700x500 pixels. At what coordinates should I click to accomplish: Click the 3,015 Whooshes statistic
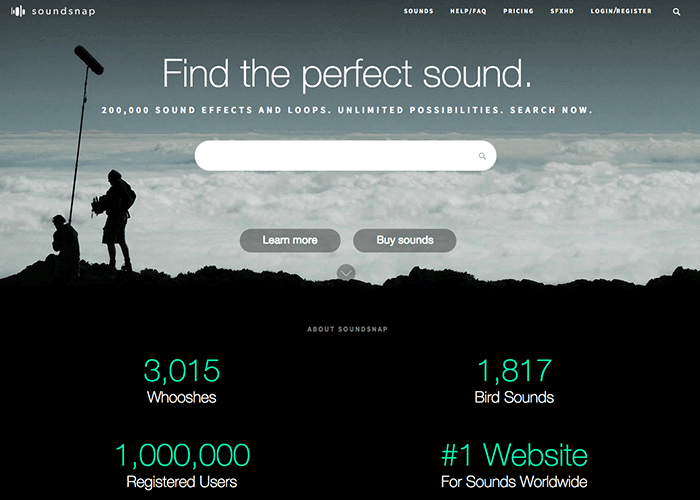[182, 381]
